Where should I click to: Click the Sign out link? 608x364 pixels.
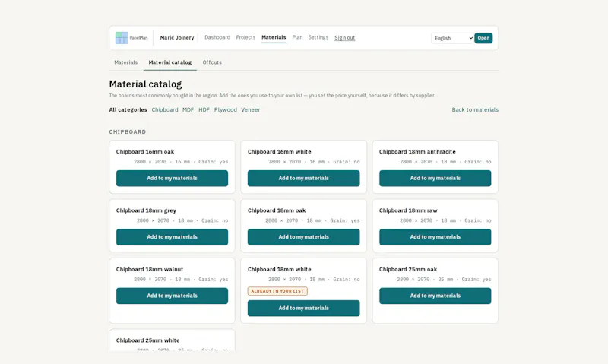(x=345, y=37)
